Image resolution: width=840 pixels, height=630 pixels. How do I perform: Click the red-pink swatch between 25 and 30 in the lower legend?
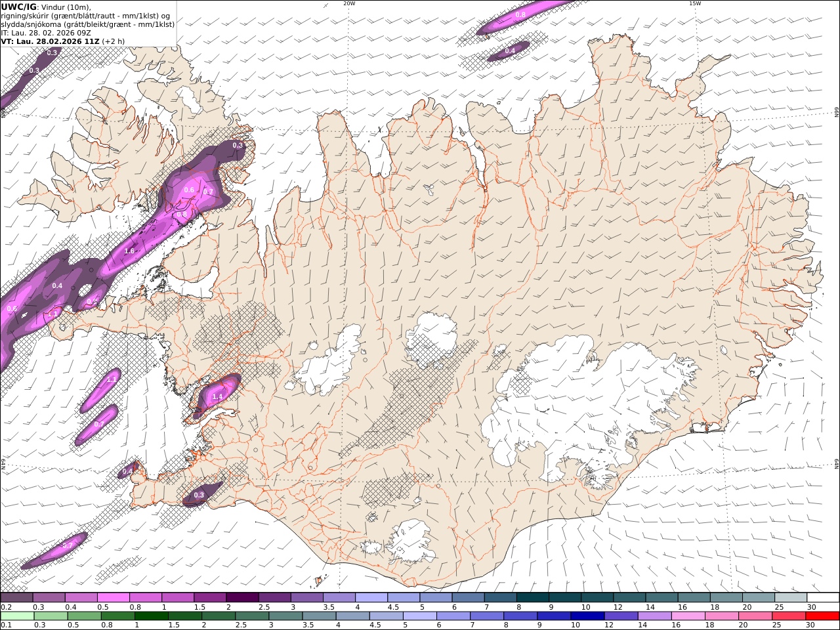(789, 616)
